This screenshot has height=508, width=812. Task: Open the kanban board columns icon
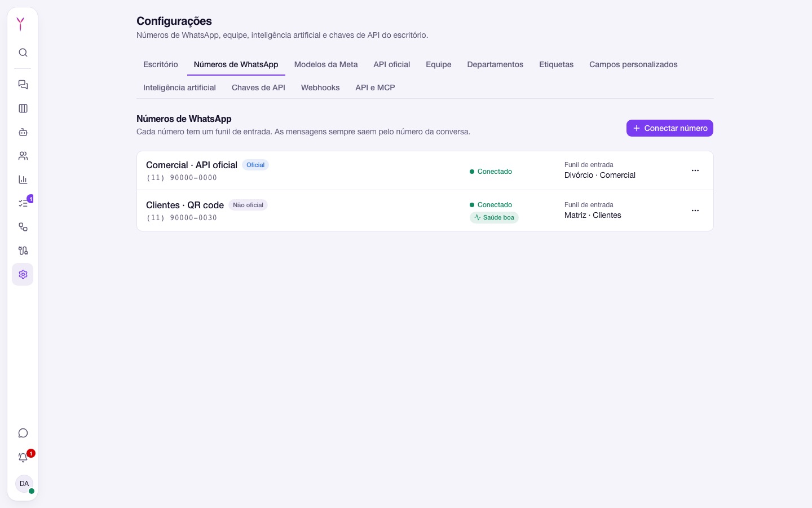click(x=23, y=108)
